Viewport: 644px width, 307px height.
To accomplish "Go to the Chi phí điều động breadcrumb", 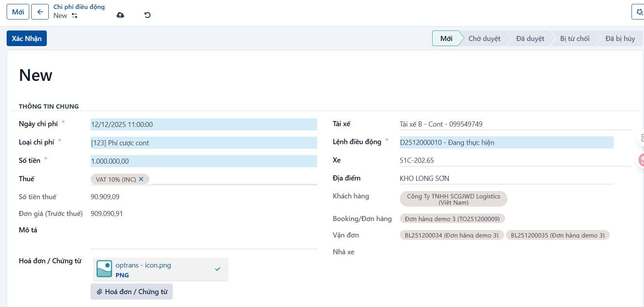I will click(x=79, y=7).
